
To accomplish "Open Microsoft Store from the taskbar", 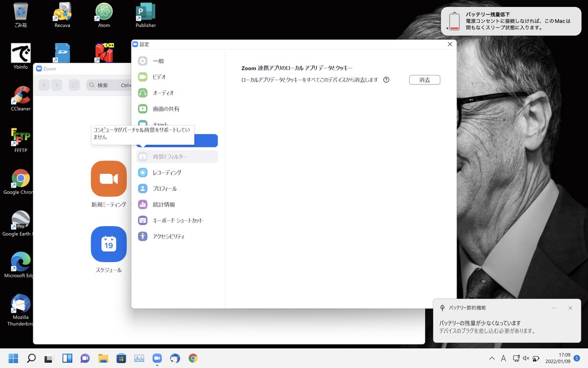I will (x=121, y=358).
